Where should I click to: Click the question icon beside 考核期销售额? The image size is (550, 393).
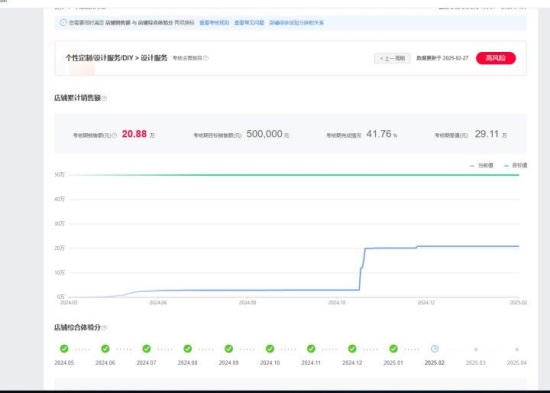(x=114, y=135)
